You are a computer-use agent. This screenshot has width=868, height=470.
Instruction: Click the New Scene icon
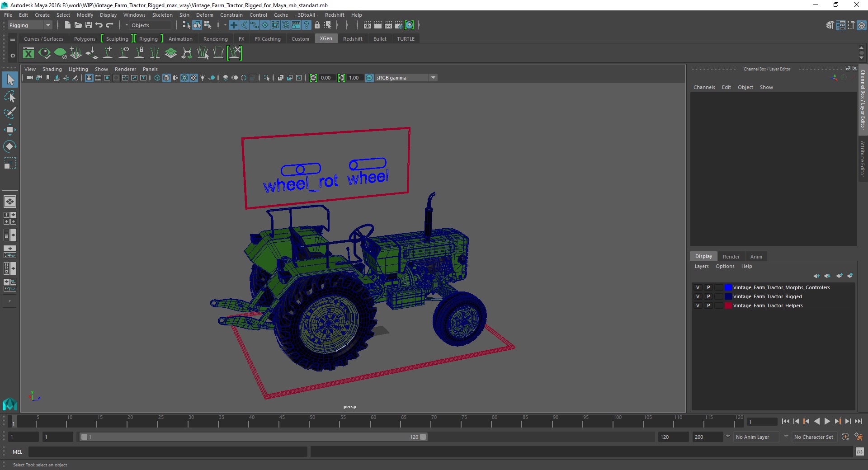coord(67,25)
